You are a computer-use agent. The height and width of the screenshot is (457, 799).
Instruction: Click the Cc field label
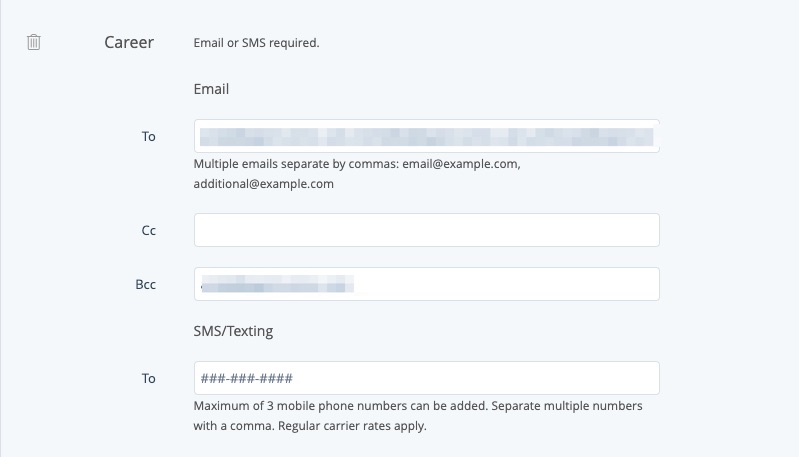(x=149, y=230)
